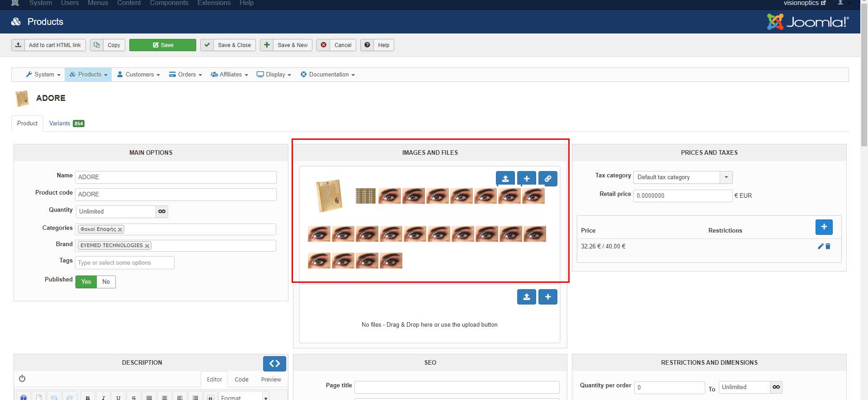Expand the Affiliates dropdown menu
This screenshot has height=400, width=868.
pyautogui.click(x=229, y=75)
